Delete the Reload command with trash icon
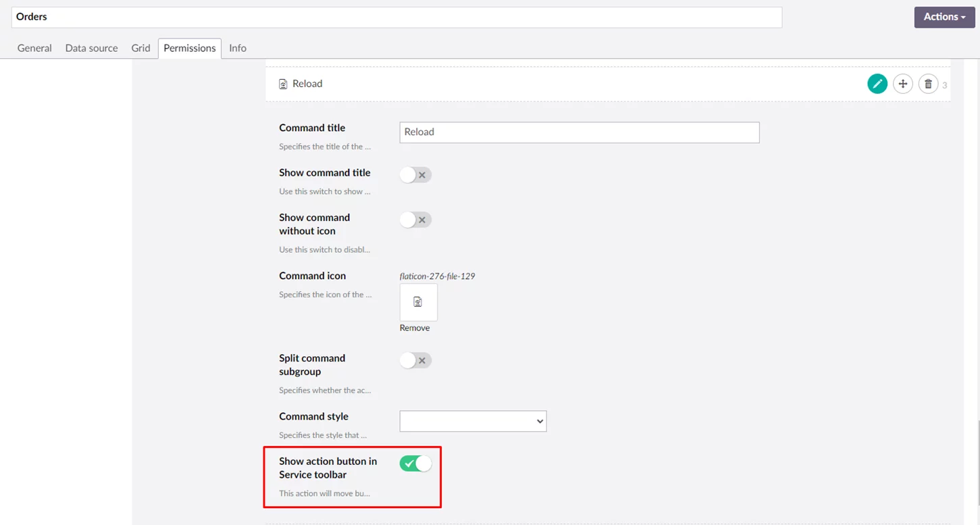Screen dimensions: 980x525 928,84
